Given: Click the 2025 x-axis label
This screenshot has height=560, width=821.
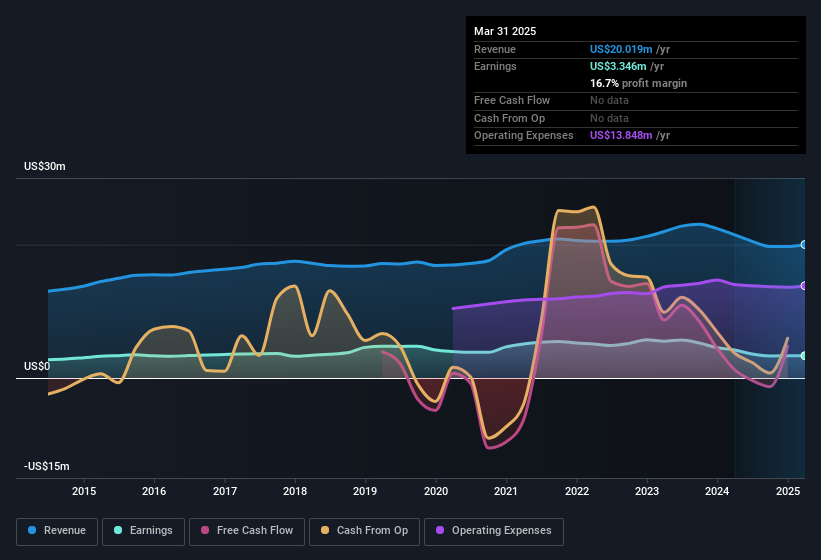Looking at the screenshot, I should [787, 491].
